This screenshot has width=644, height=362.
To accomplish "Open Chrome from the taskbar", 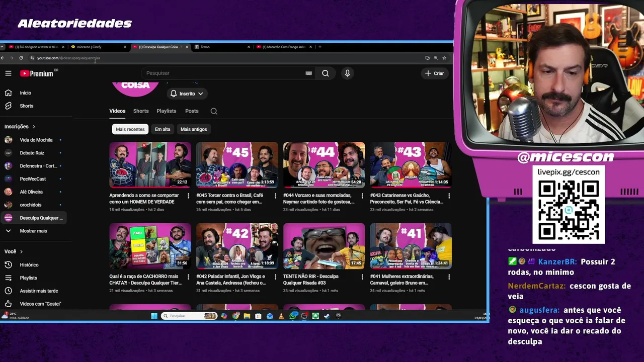I will (x=235, y=316).
